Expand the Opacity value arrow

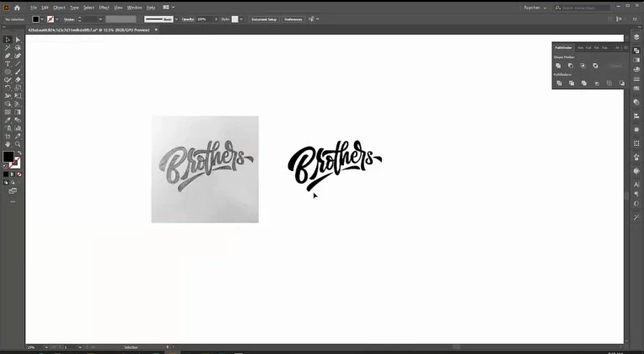coord(216,19)
